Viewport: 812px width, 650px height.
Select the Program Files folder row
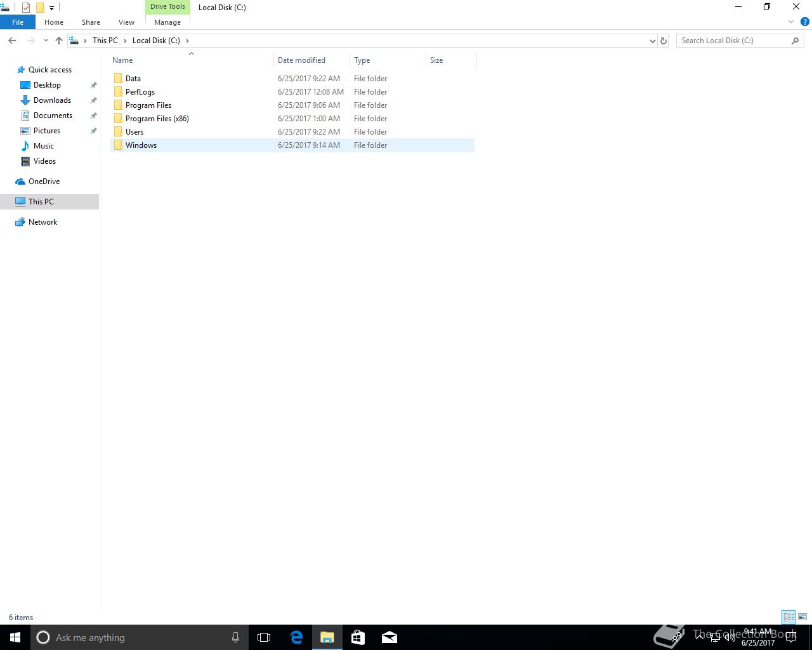click(x=292, y=105)
